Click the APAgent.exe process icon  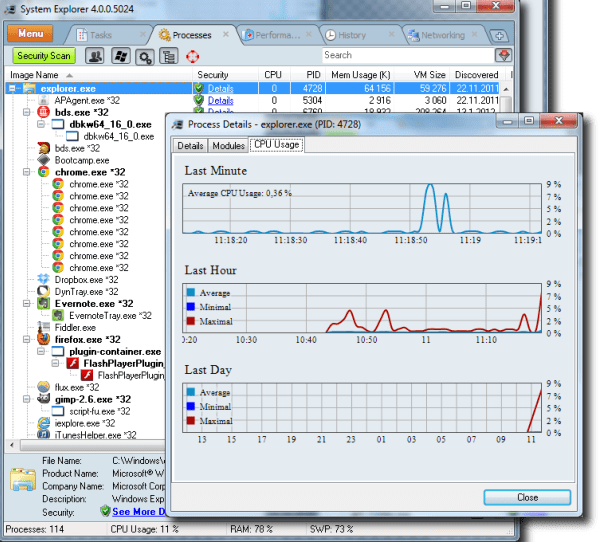(x=44, y=101)
